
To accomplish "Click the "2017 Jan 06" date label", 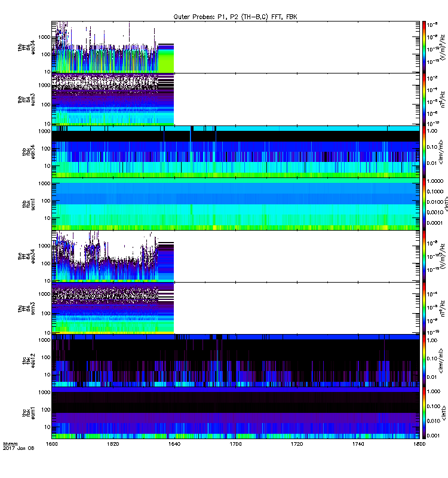I will tap(19, 448).
